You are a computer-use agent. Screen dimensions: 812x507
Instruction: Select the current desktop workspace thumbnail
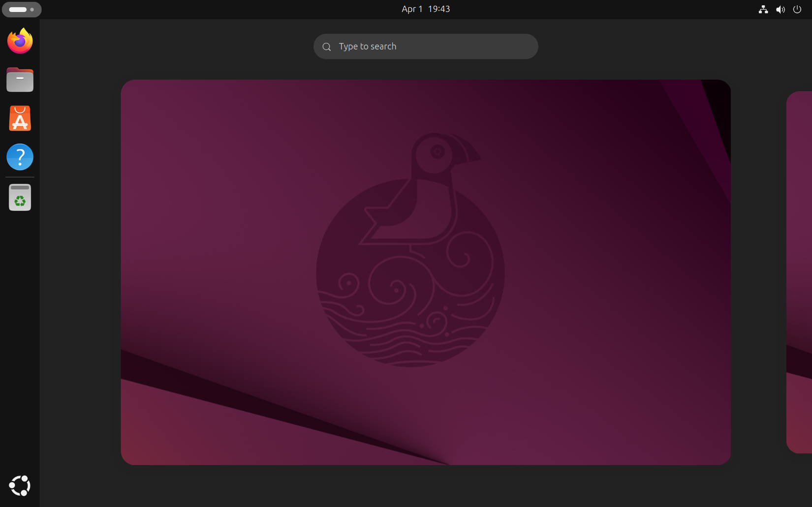426,272
